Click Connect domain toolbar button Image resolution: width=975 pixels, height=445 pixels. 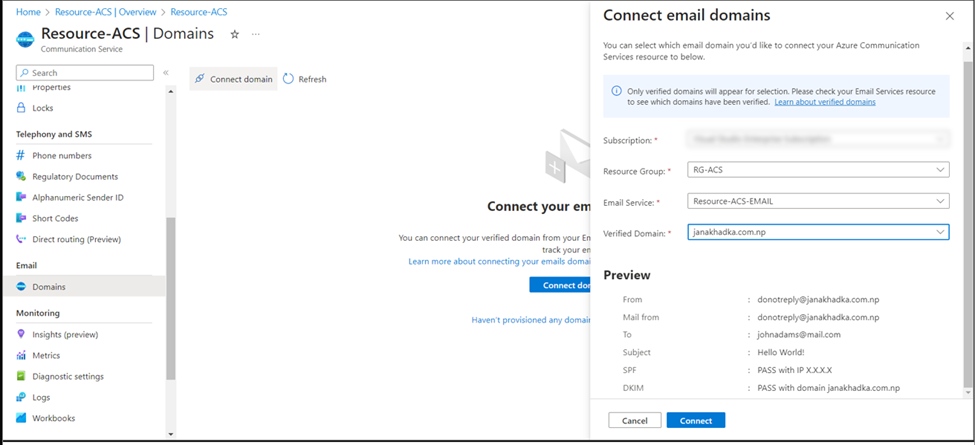[x=233, y=79]
